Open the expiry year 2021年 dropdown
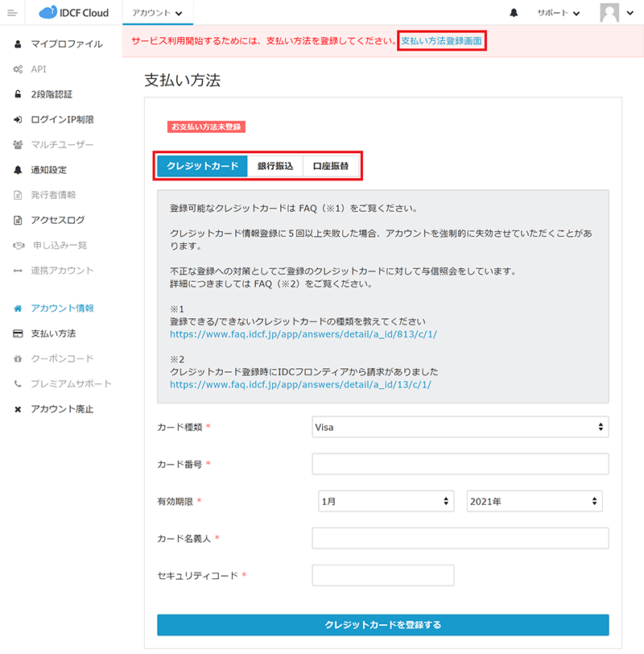644x654 pixels. click(534, 501)
